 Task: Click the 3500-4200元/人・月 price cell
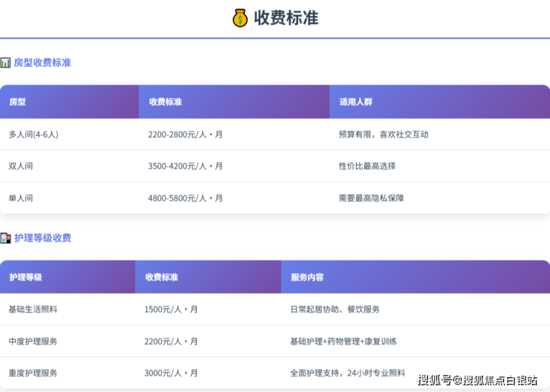point(185,166)
